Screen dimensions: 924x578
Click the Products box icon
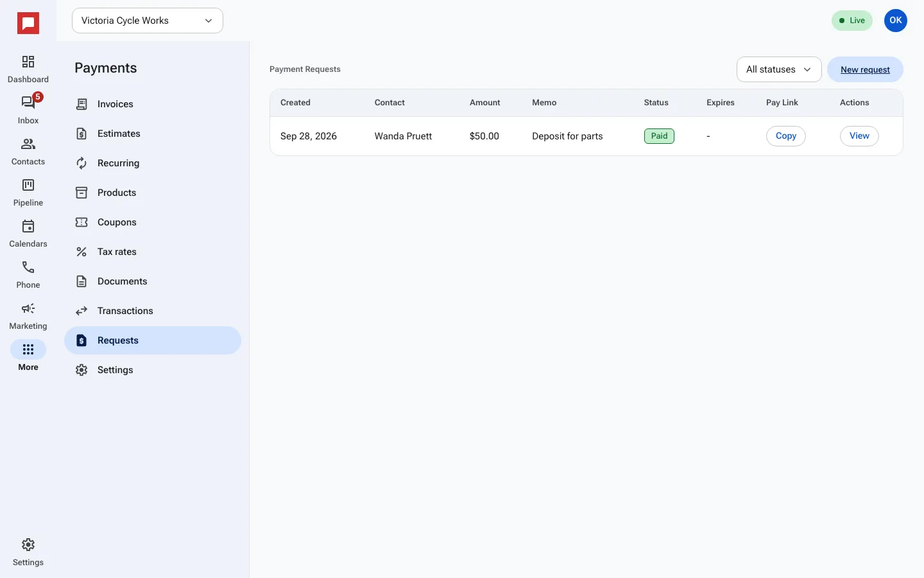(x=81, y=193)
